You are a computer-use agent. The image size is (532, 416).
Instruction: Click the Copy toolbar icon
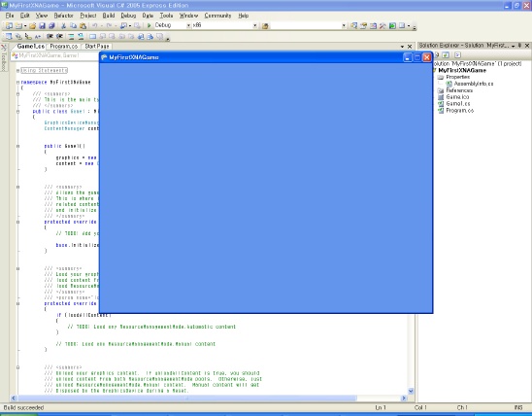73,26
